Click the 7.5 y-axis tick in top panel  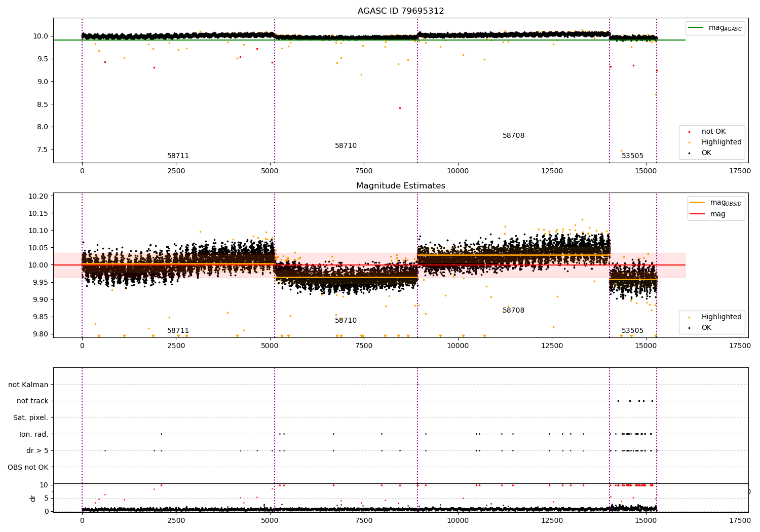click(43, 149)
